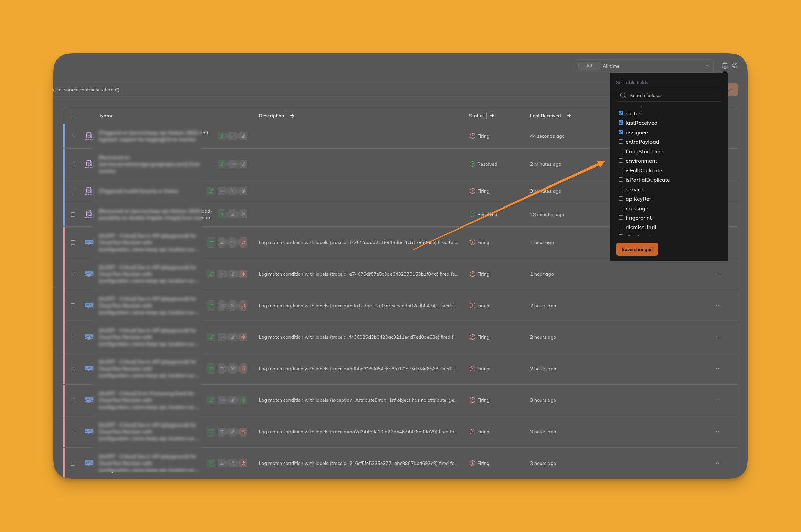Open actions menu for traceId=e74676 row
The image size is (801, 532).
pos(718,274)
